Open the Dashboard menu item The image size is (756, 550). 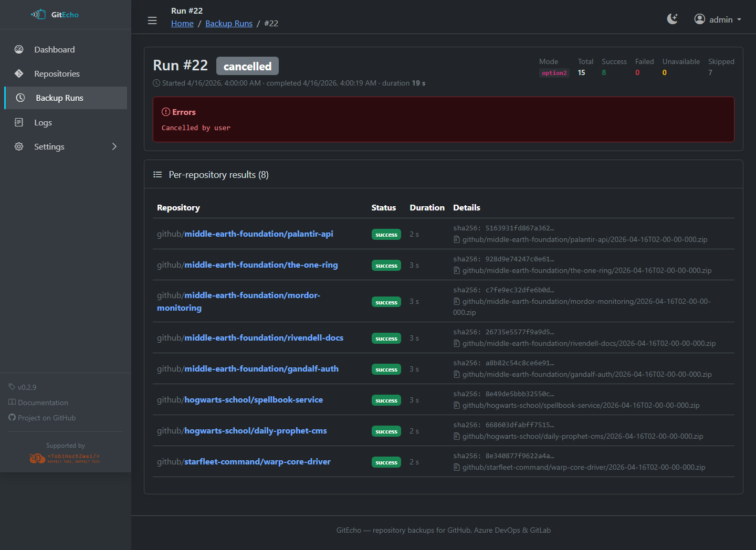coord(55,49)
